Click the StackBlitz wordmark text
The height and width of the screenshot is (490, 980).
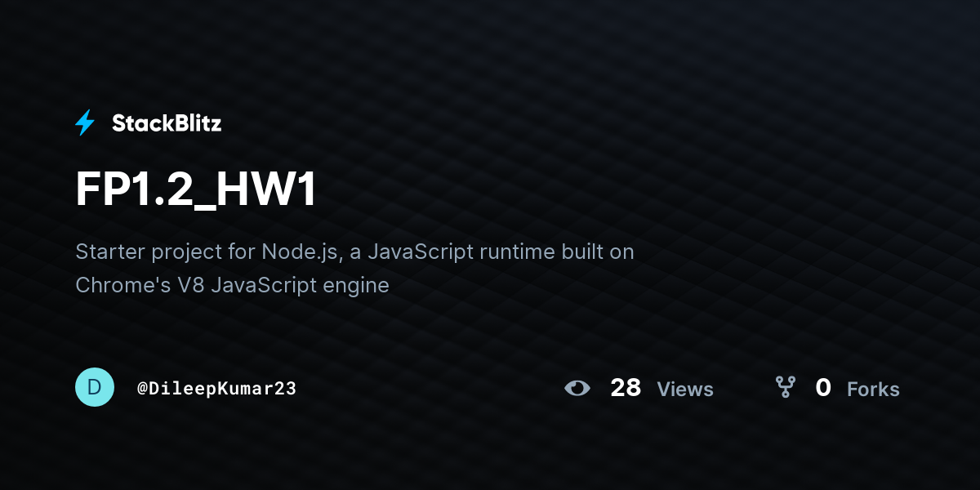[x=167, y=123]
